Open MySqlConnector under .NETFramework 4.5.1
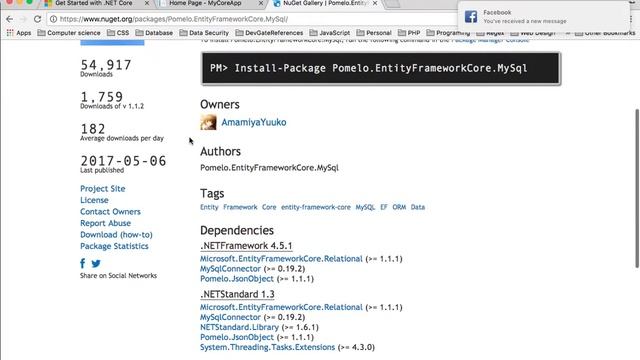This screenshot has height=360, width=640. coord(230,269)
